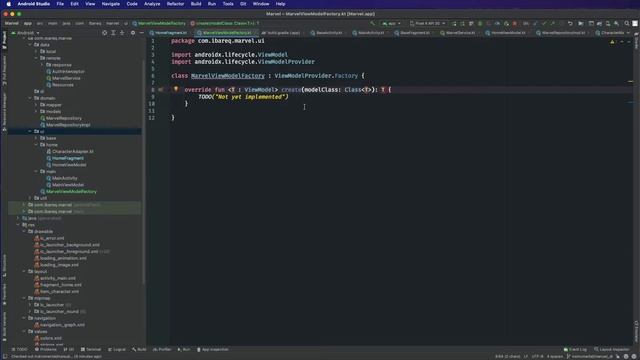
Task: Click the Undo arrow icon in toolbar
Action: coord(570,24)
